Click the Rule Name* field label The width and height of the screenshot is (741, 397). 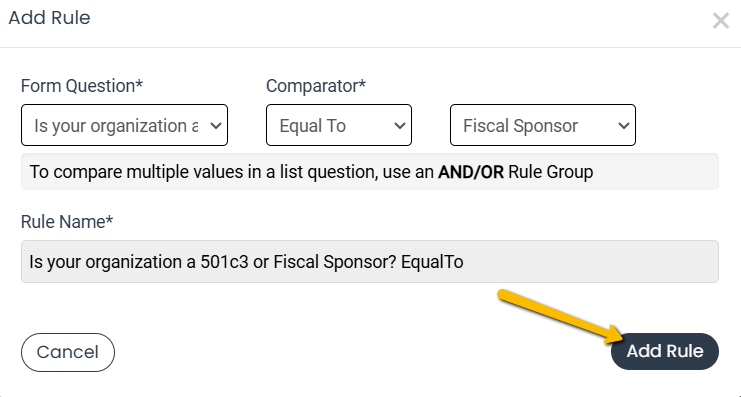click(x=67, y=222)
